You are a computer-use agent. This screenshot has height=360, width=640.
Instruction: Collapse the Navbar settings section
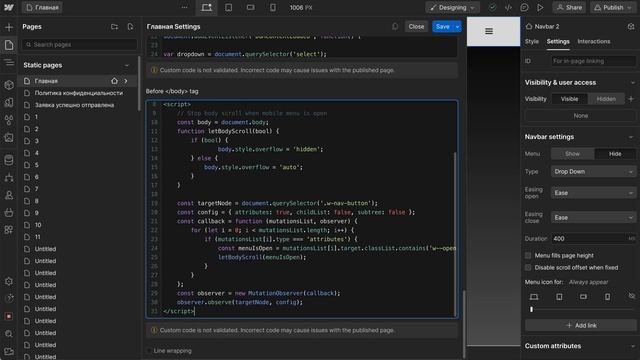[x=632, y=137]
